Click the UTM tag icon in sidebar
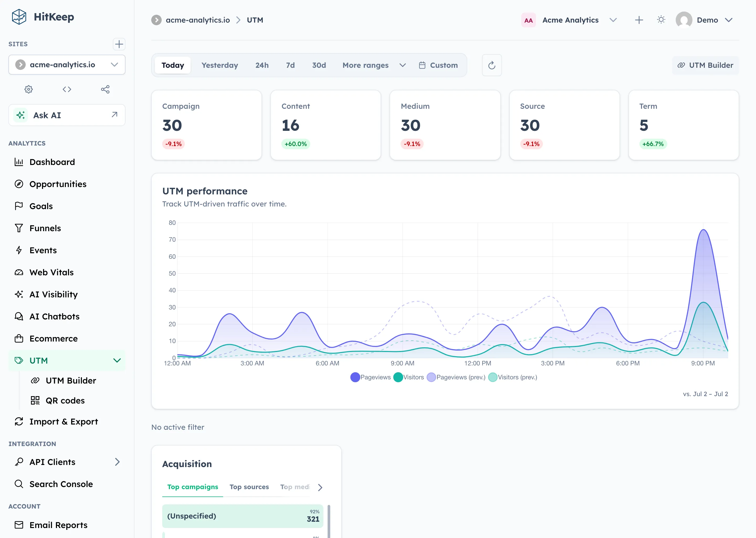Viewport: 756px width, 538px height. [x=19, y=360]
